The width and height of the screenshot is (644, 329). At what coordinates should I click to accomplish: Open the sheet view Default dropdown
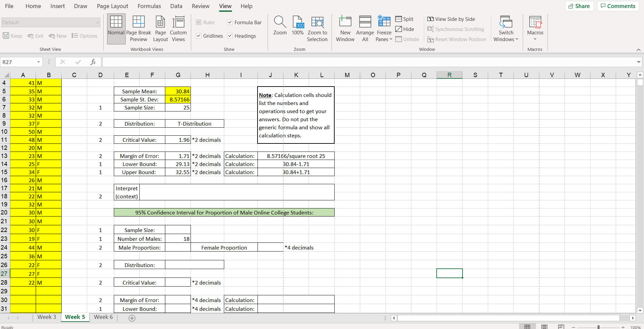pos(97,22)
